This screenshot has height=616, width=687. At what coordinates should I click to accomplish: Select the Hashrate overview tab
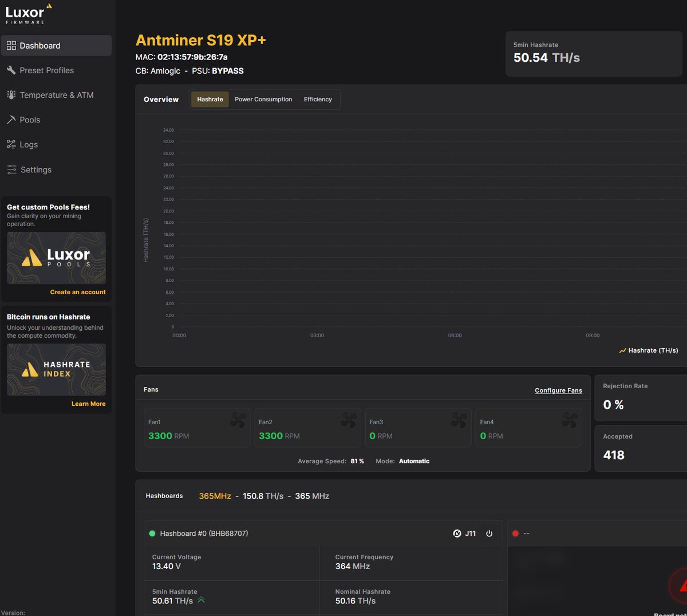[x=210, y=100]
